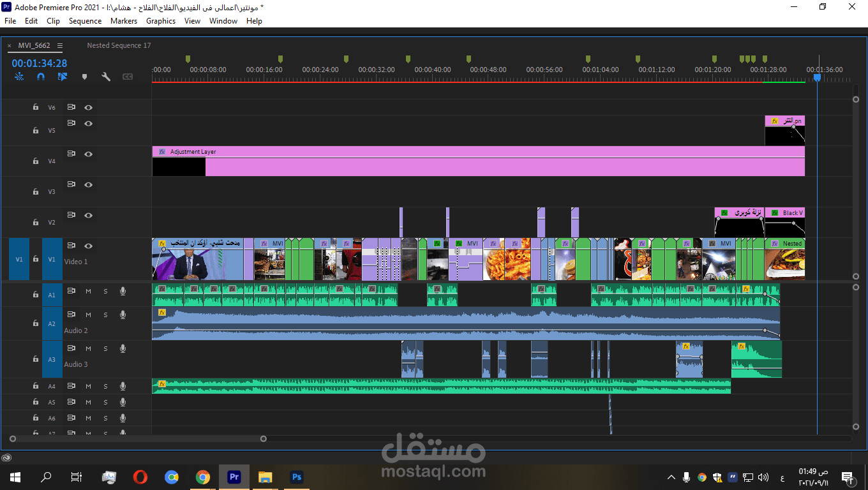The width and height of the screenshot is (868, 490).
Task: Toggle V2 track visibility eye
Action: (89, 215)
